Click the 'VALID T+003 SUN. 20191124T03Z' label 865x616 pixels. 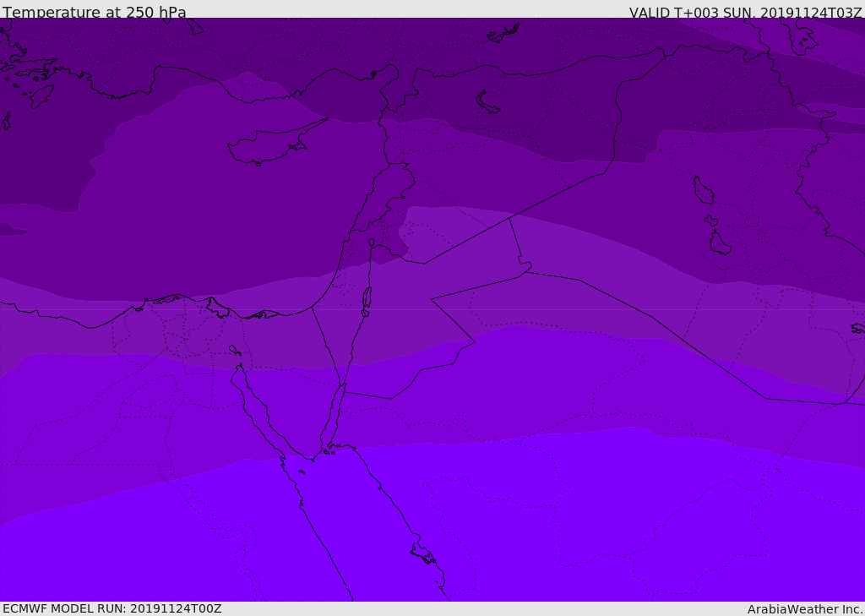(745, 13)
